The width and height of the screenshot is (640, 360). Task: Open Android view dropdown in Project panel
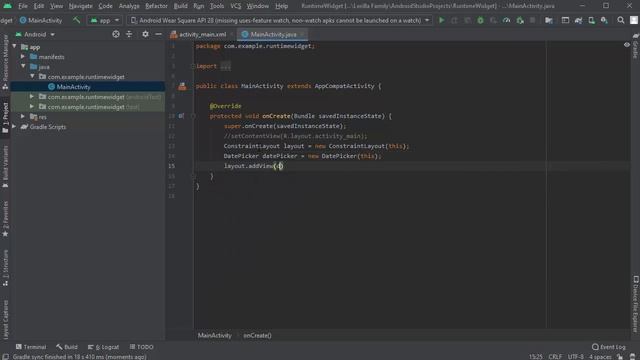point(35,34)
